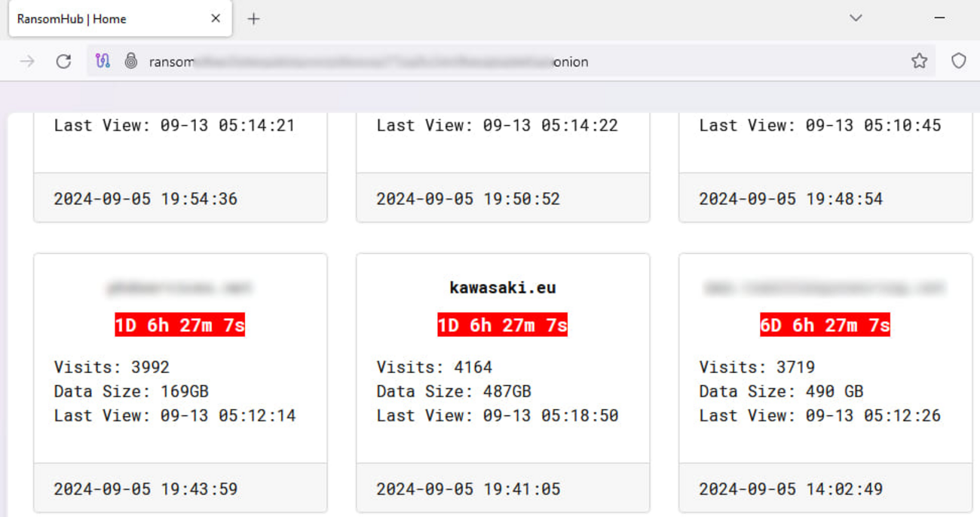
Task: Click Data Size: 487GB
Action: click(x=454, y=391)
